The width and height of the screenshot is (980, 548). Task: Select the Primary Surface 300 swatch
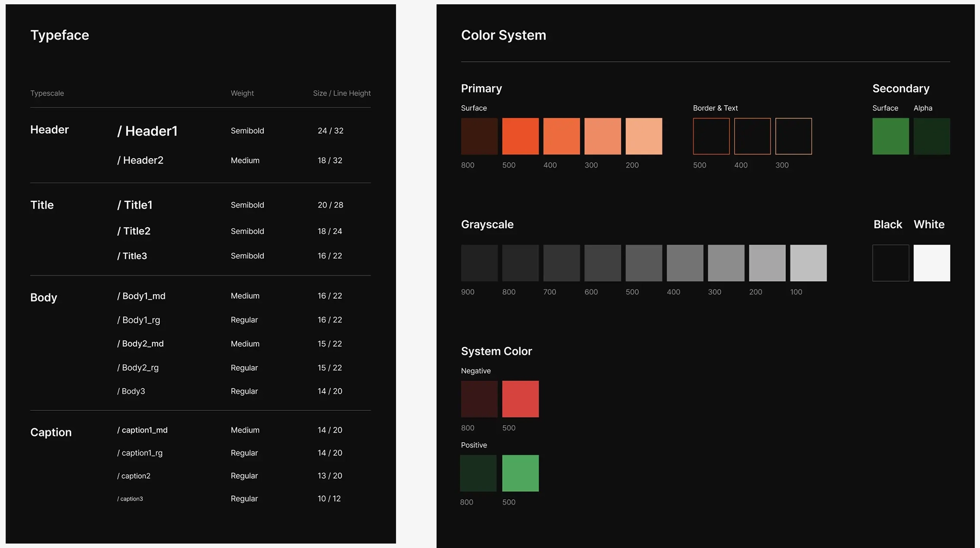(x=603, y=136)
